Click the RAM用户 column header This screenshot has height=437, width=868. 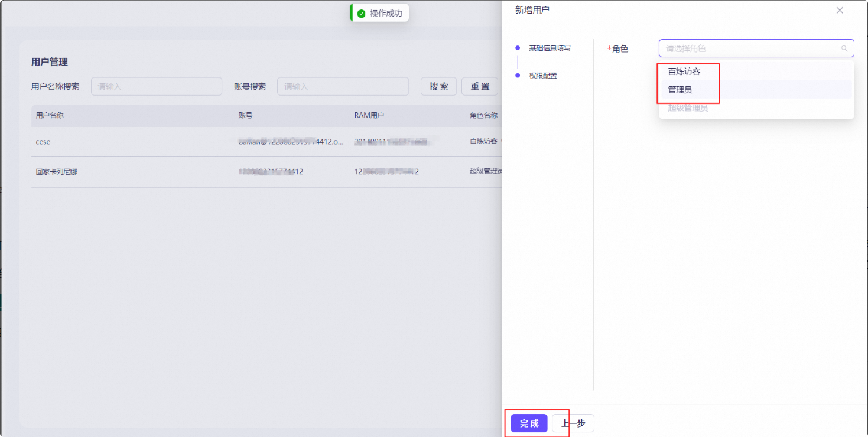pos(369,115)
